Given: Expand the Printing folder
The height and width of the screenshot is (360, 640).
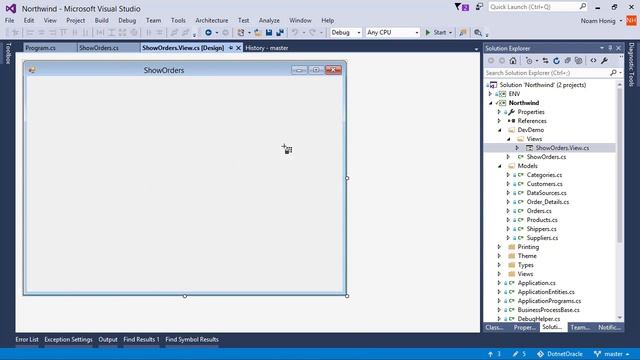Looking at the screenshot, I should (499, 247).
